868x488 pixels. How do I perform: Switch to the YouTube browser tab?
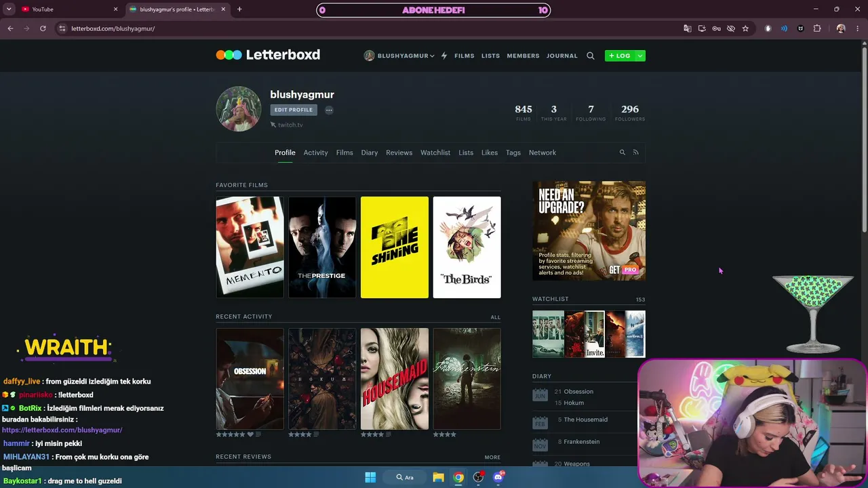[68, 9]
